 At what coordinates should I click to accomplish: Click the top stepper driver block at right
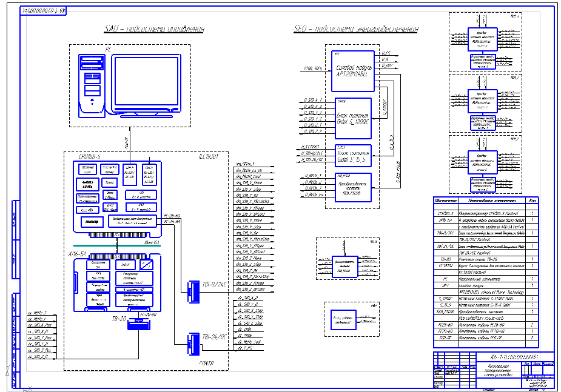483,37
